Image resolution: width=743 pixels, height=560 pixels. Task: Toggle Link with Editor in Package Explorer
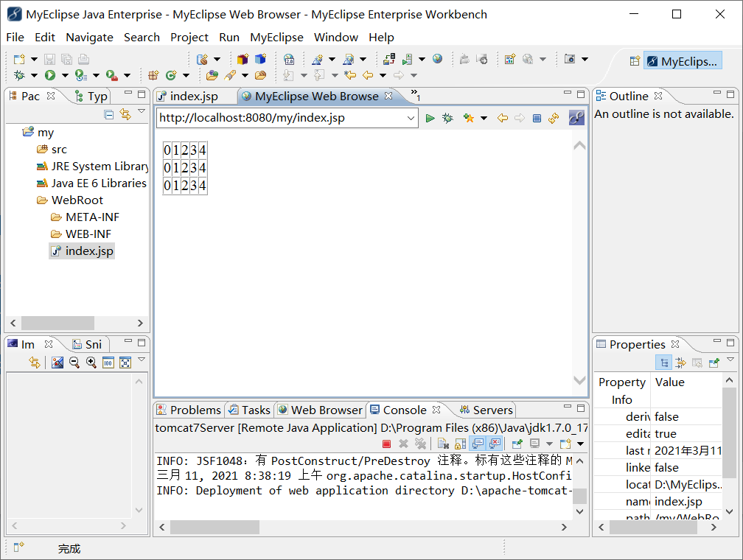coord(125,114)
